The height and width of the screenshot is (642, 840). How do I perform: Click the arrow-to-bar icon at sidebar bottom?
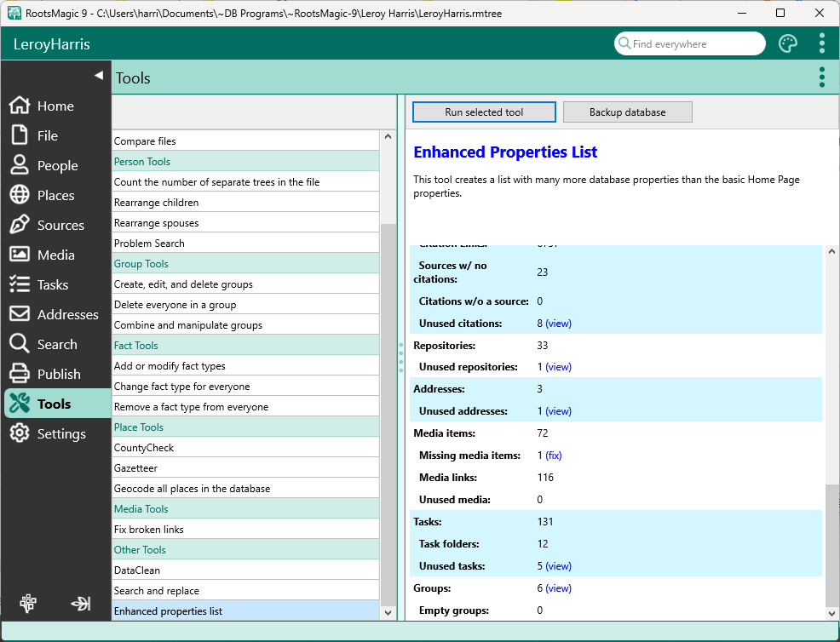[81, 604]
